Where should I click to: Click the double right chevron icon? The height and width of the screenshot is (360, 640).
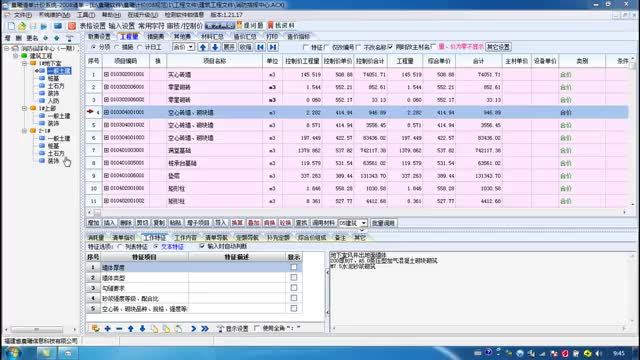tap(205, 329)
